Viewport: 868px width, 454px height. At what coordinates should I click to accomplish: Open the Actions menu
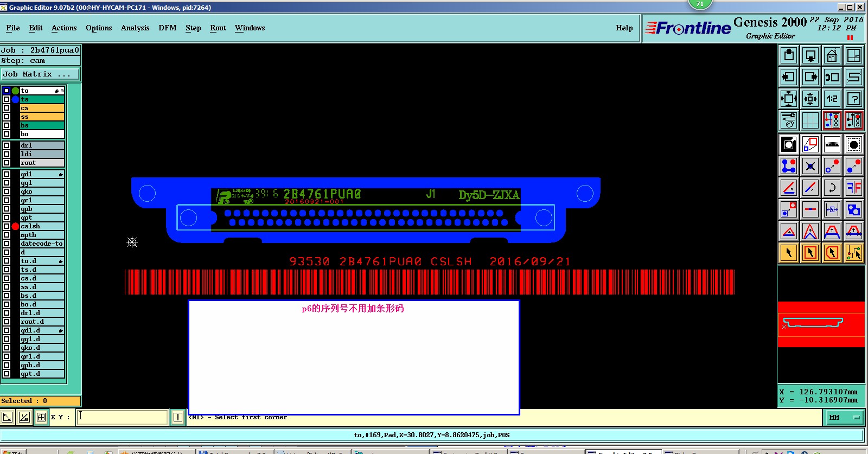[x=64, y=28]
